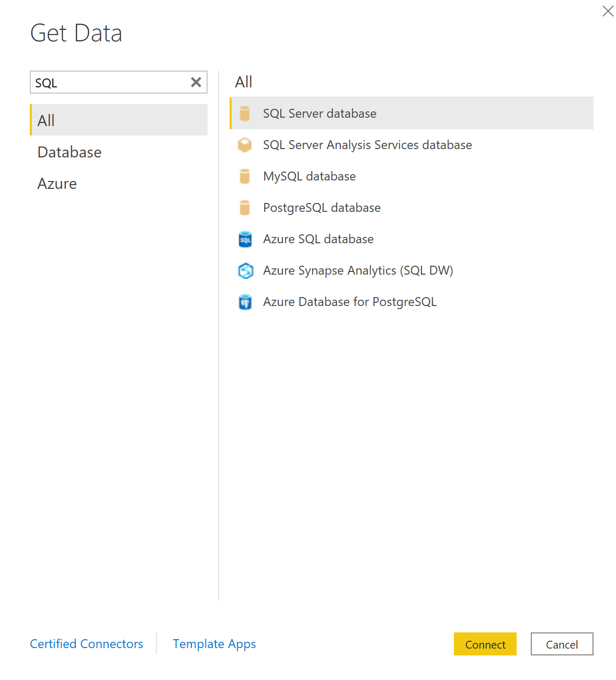Focus the connector search field
616x680 pixels.
[110, 83]
